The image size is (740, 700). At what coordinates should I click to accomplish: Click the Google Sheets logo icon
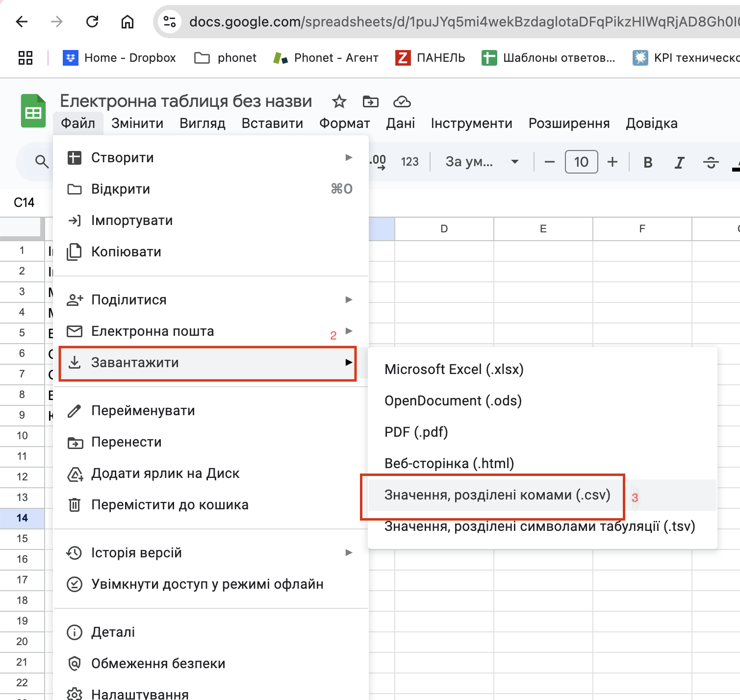(x=33, y=111)
